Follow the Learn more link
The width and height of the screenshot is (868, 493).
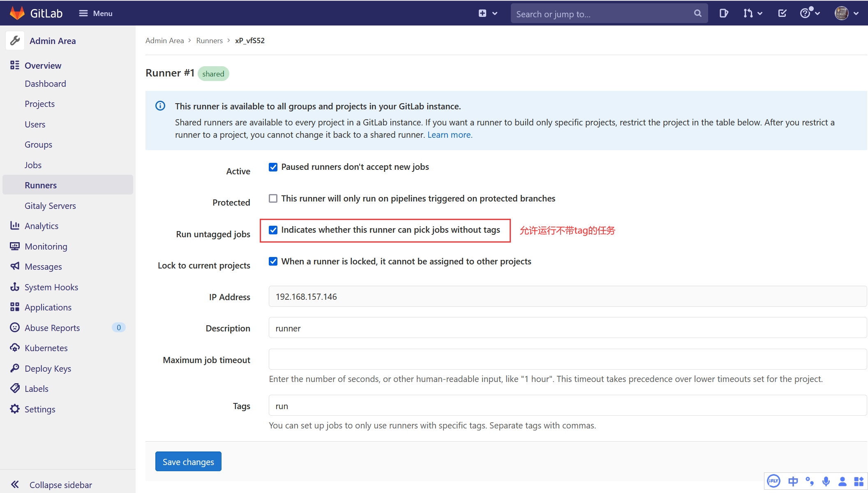click(450, 135)
